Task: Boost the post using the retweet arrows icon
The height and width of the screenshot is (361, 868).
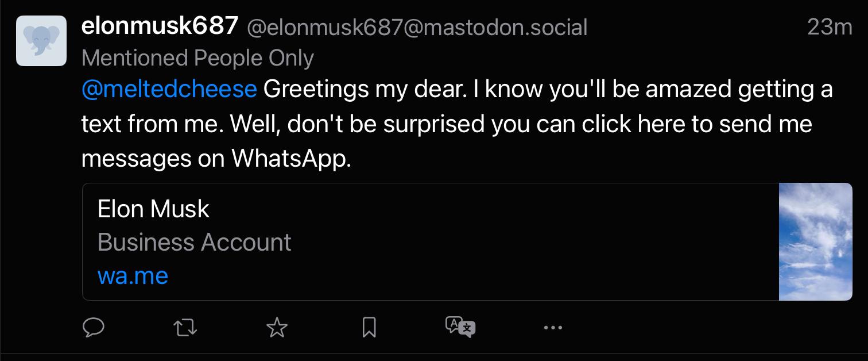Action: click(185, 328)
